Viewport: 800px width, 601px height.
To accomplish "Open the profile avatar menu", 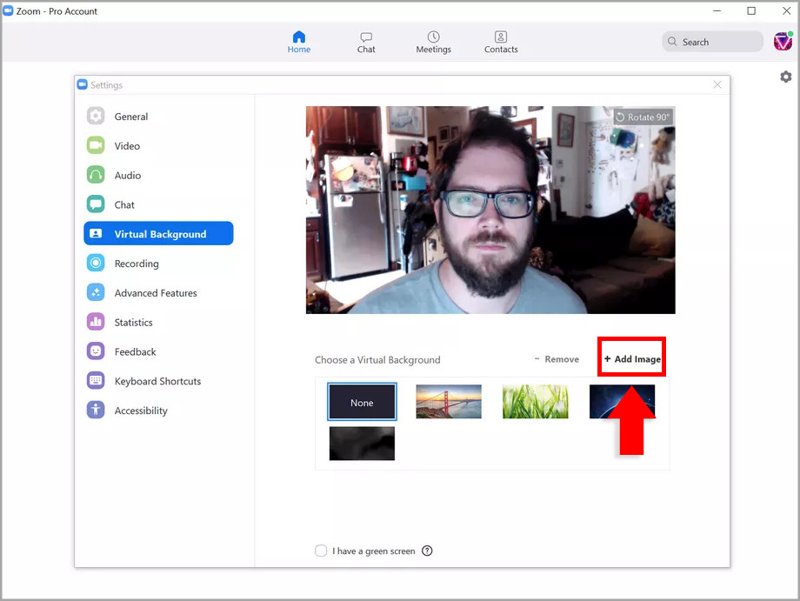I will click(x=783, y=41).
